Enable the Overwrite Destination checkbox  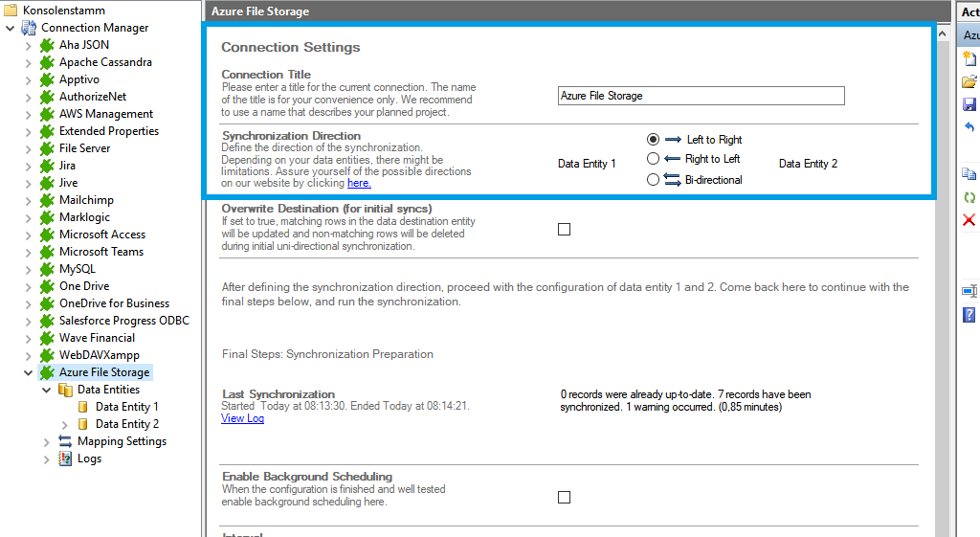tap(564, 230)
